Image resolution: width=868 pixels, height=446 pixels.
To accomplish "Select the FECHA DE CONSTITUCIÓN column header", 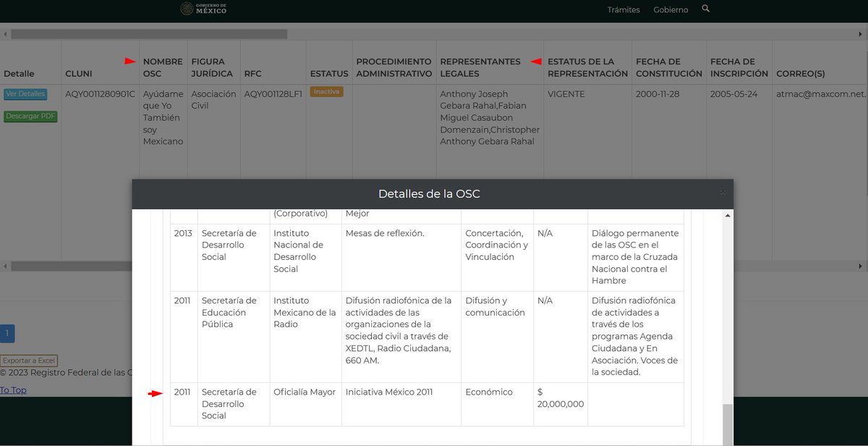I will (669, 67).
